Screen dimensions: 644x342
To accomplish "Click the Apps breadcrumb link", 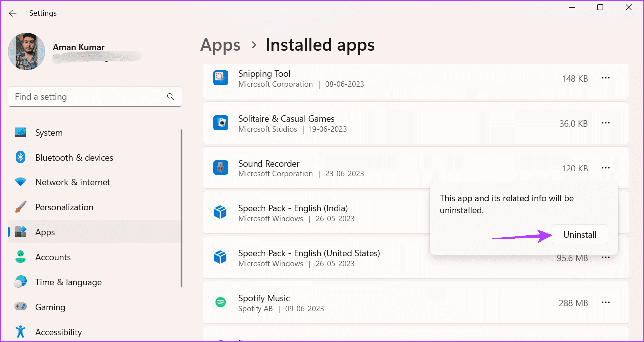I will point(220,45).
